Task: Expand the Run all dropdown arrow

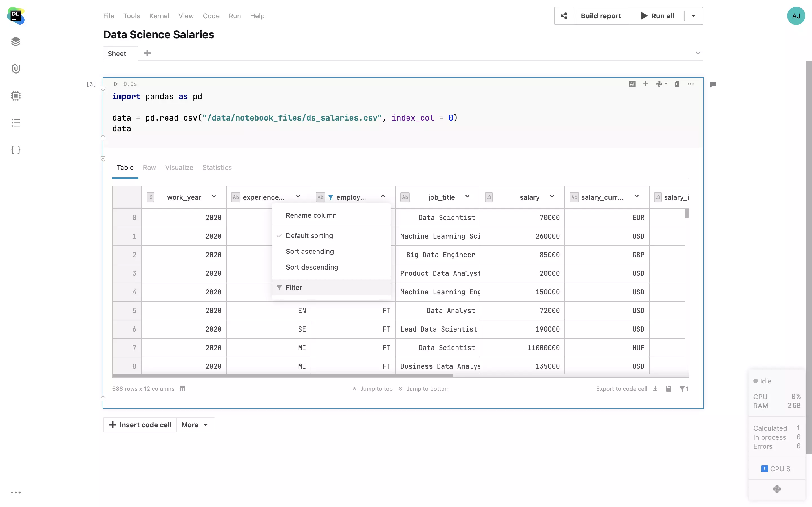Action: (693, 16)
